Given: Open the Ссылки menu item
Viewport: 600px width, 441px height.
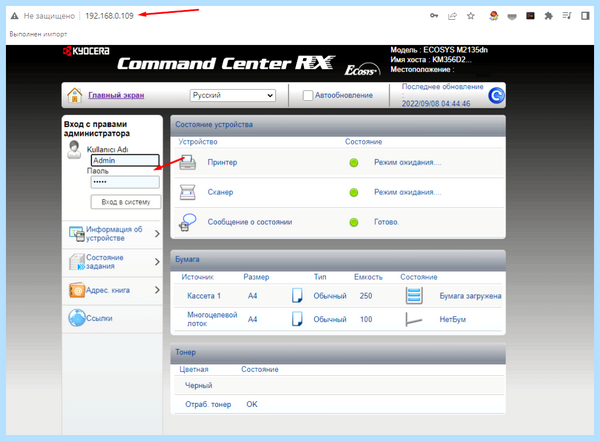Looking at the screenshot, I should (x=99, y=318).
